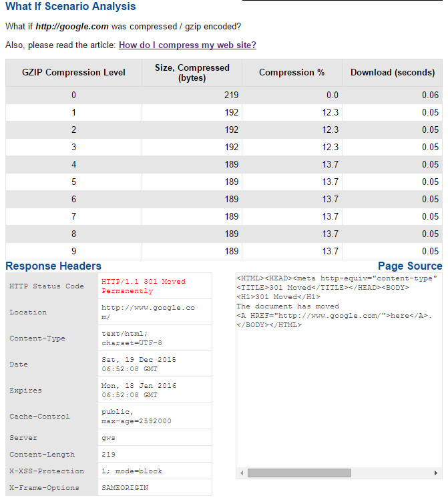Click the 'public, max-age=2592000' value
448x500 pixels.
pos(136,417)
